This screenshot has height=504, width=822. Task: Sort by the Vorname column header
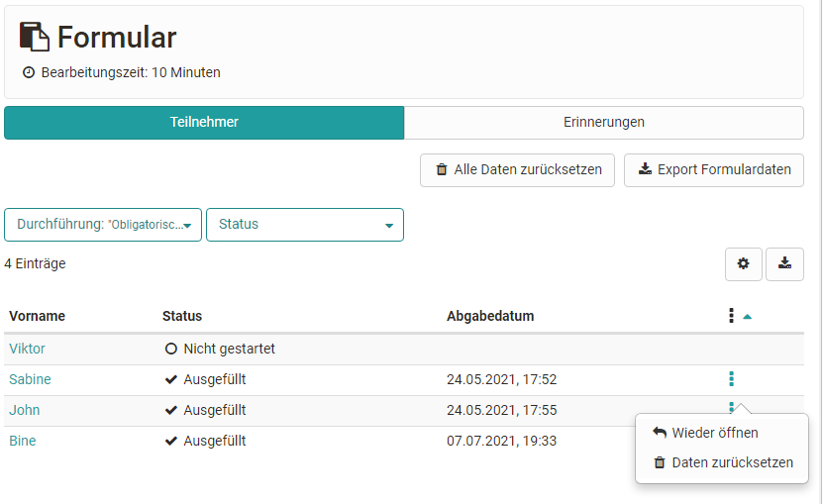point(38,316)
